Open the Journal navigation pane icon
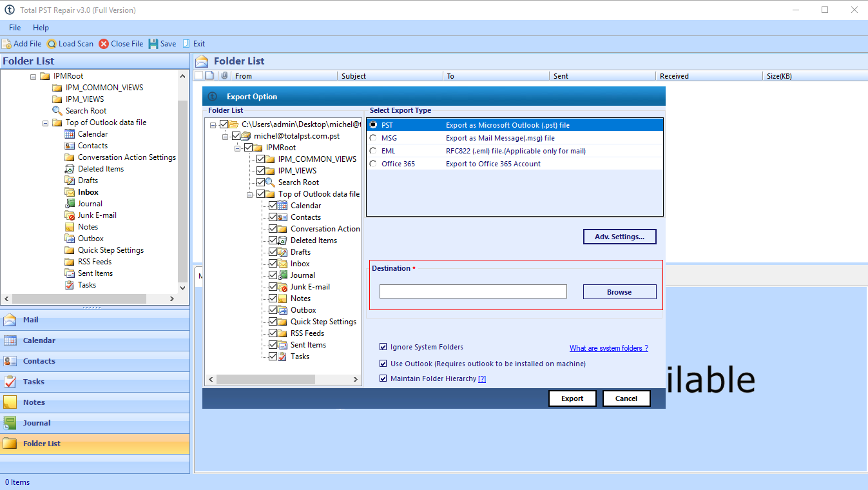 (10, 423)
